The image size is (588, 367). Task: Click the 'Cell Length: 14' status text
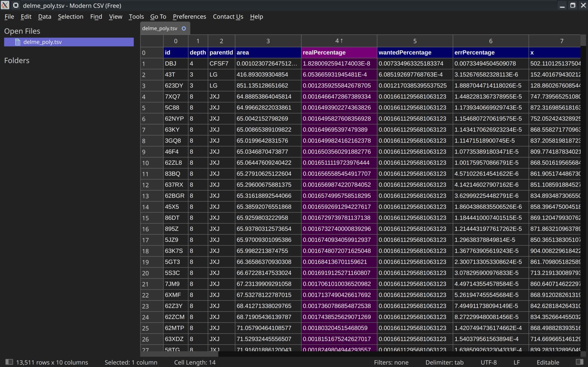point(195,363)
